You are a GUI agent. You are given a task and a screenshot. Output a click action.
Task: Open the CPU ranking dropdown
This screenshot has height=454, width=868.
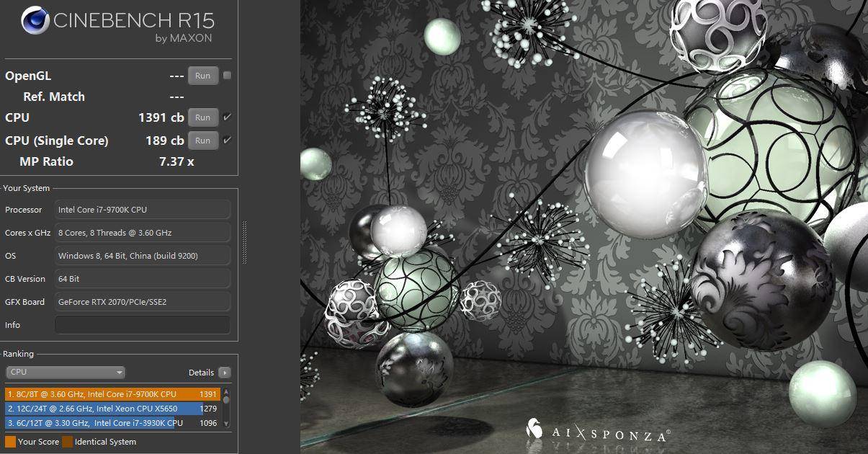(x=66, y=373)
